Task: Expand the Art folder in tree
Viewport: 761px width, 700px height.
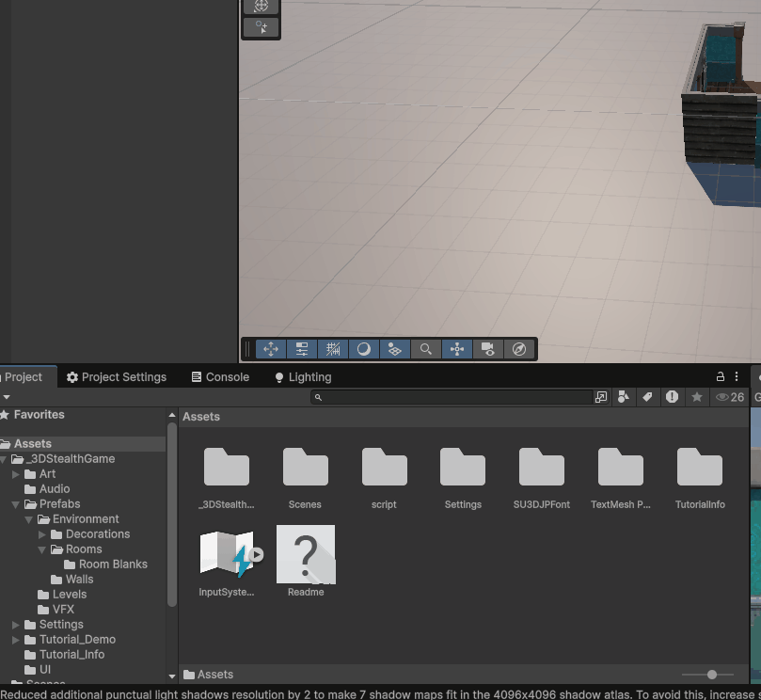Action: 16,474
